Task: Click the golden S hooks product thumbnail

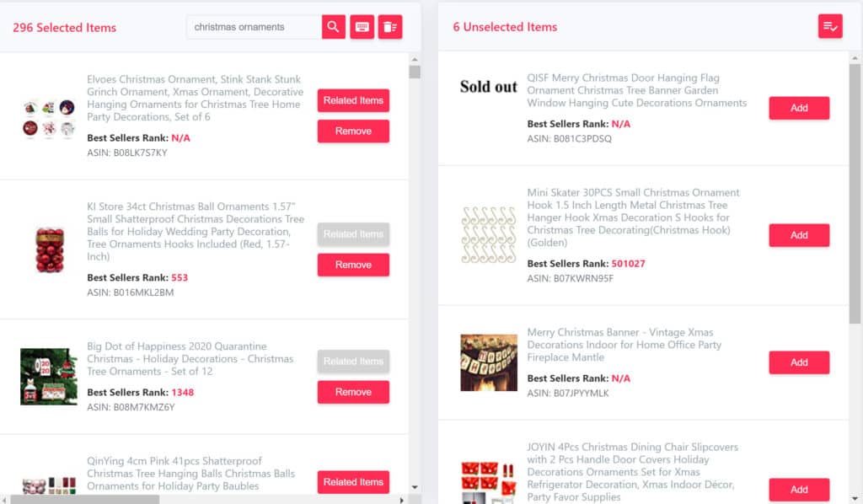Action: (489, 235)
